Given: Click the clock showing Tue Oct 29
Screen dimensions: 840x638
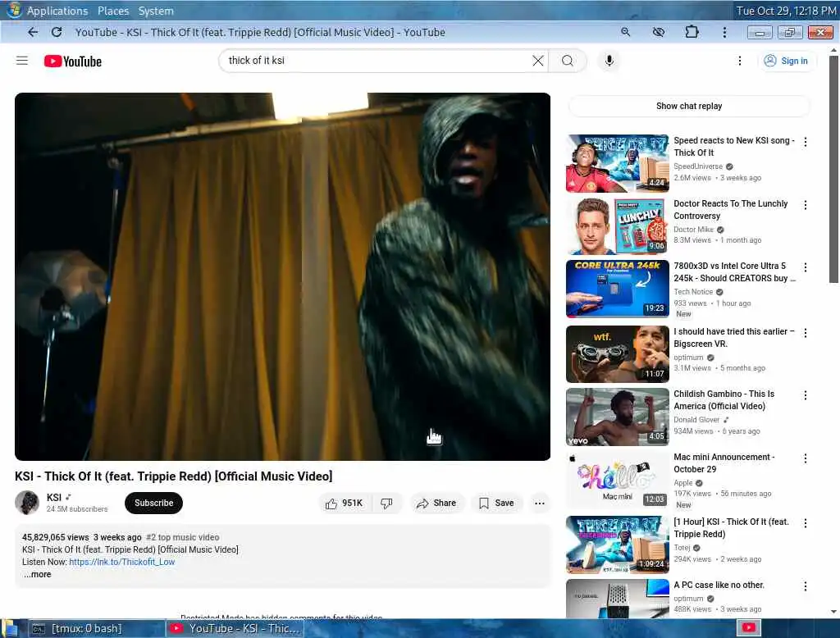Looking at the screenshot, I should 786,11.
